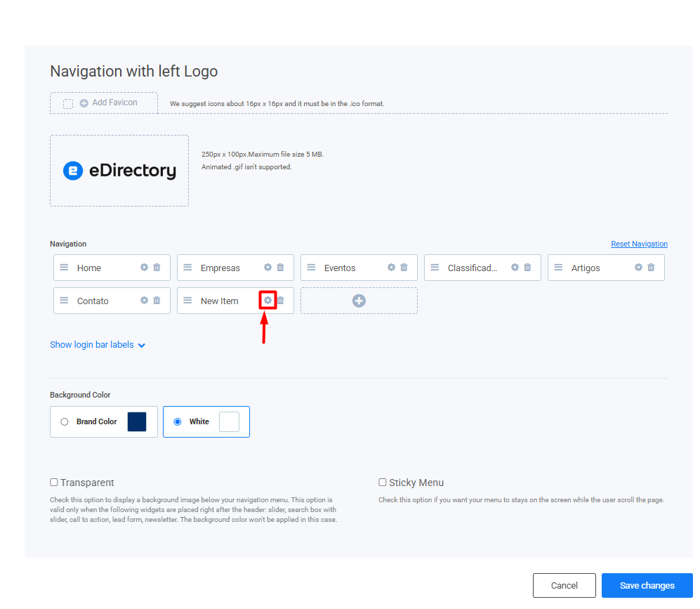Enable the Sticky Menu checkbox
The width and height of the screenshot is (700, 609).
(x=383, y=482)
